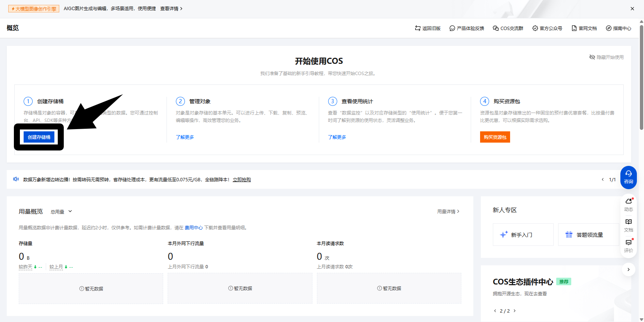644x322 pixels.
Task: Open 指南中心 guide center
Action: pyautogui.click(x=618, y=28)
